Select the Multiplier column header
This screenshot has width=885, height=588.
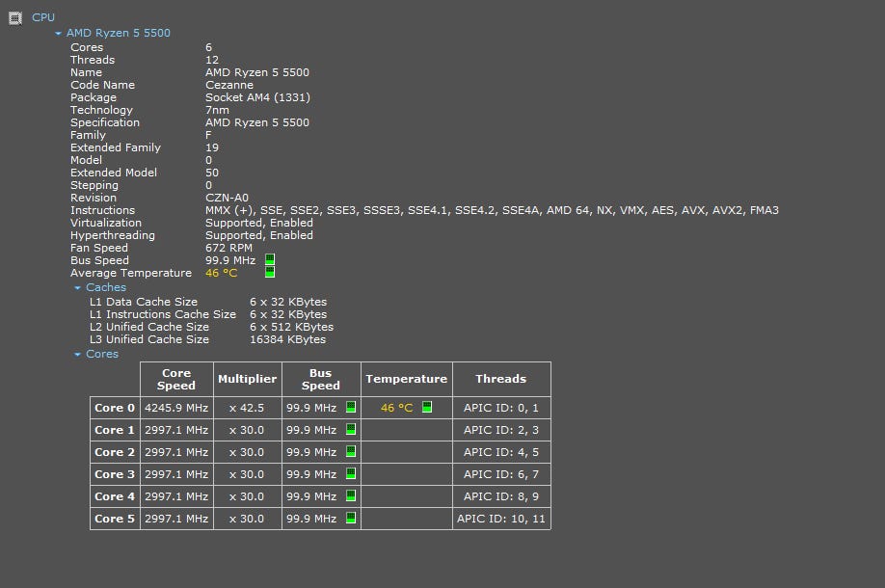tap(247, 379)
